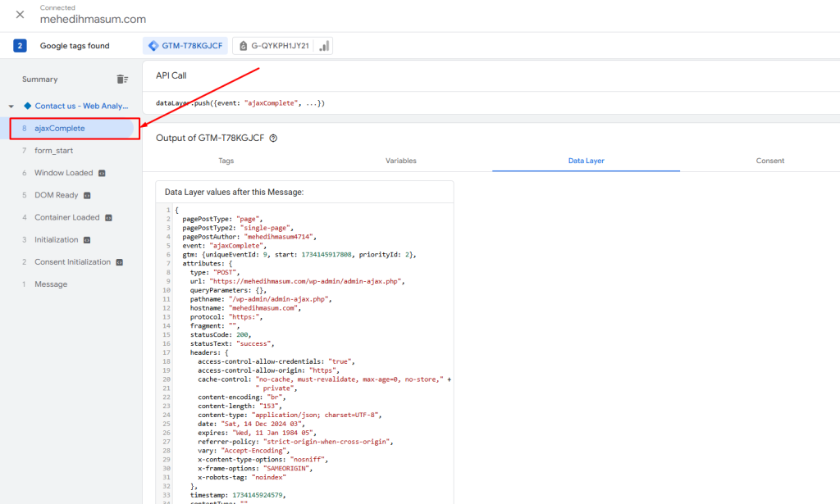Click the x-frame-options "SAMEORIGIN" line
840x504 pixels.
click(255, 469)
